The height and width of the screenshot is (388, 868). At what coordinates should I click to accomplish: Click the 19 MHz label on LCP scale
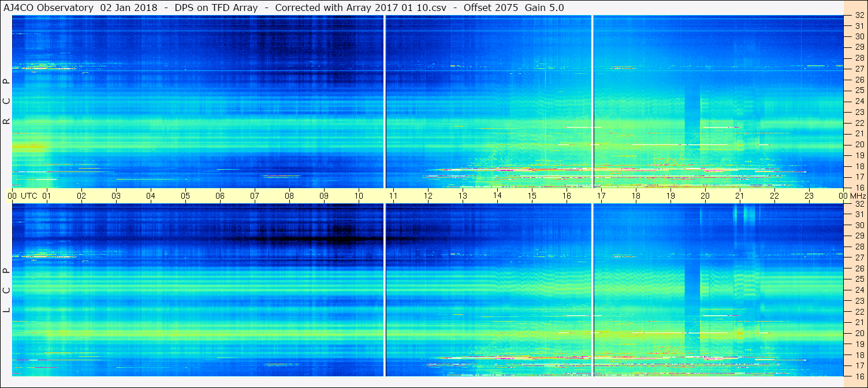[x=859, y=344]
